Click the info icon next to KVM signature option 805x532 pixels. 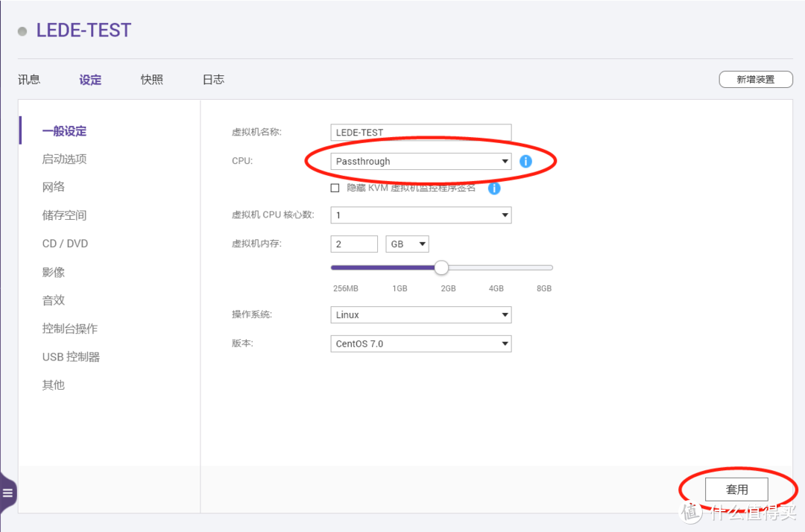[x=494, y=188]
